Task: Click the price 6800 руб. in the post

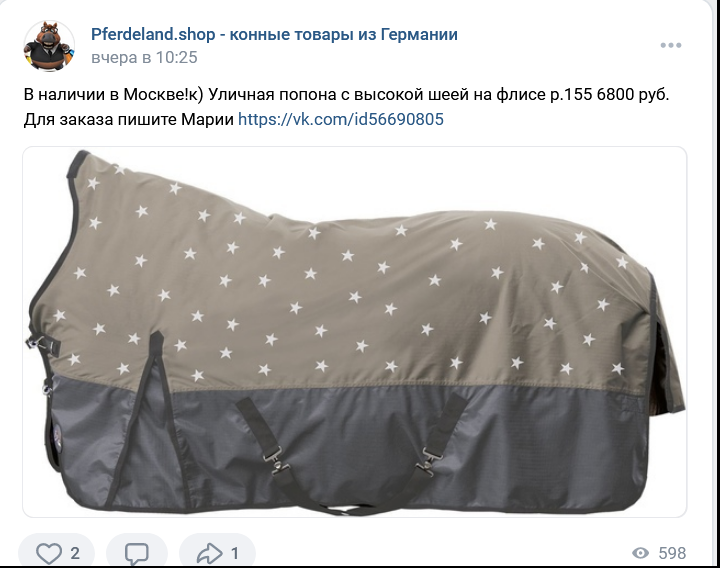Action: (633, 95)
